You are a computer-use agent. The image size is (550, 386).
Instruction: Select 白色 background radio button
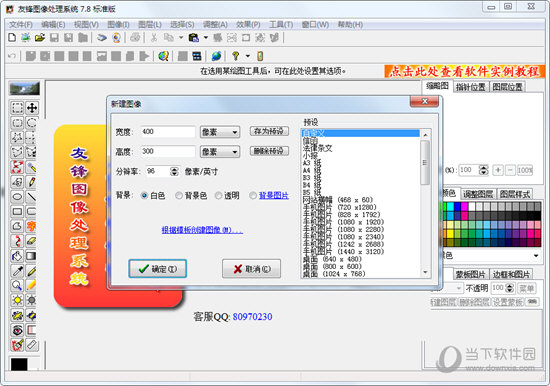(144, 195)
